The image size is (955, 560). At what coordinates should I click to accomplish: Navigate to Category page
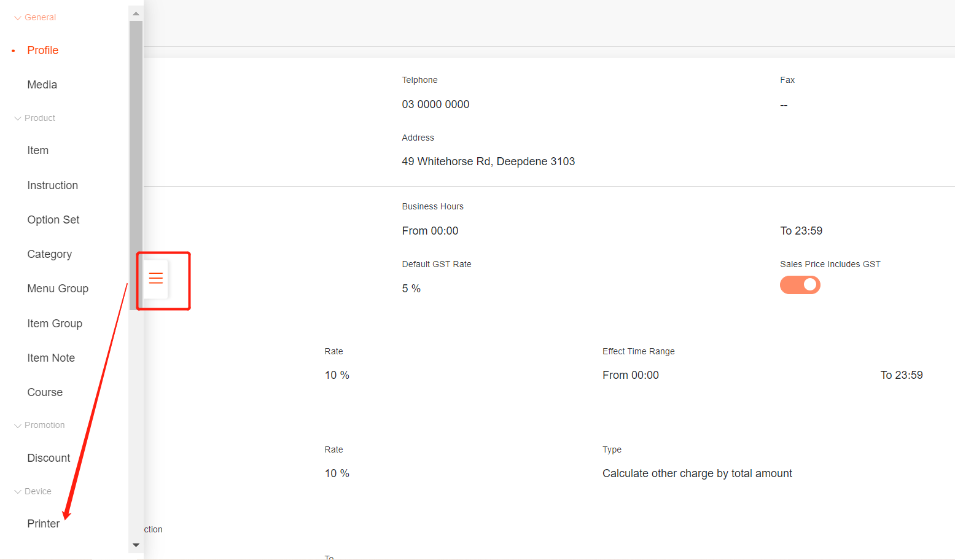[x=50, y=254]
